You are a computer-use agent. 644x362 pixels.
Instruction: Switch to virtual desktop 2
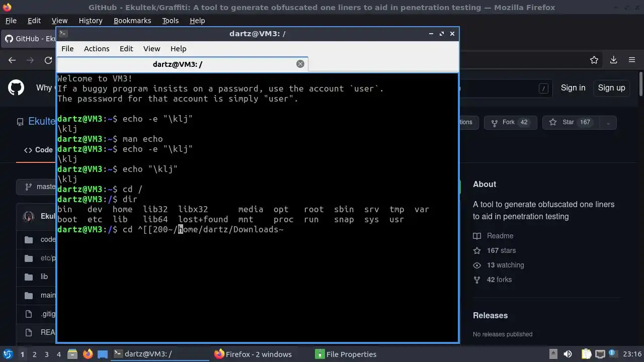pos(34,354)
